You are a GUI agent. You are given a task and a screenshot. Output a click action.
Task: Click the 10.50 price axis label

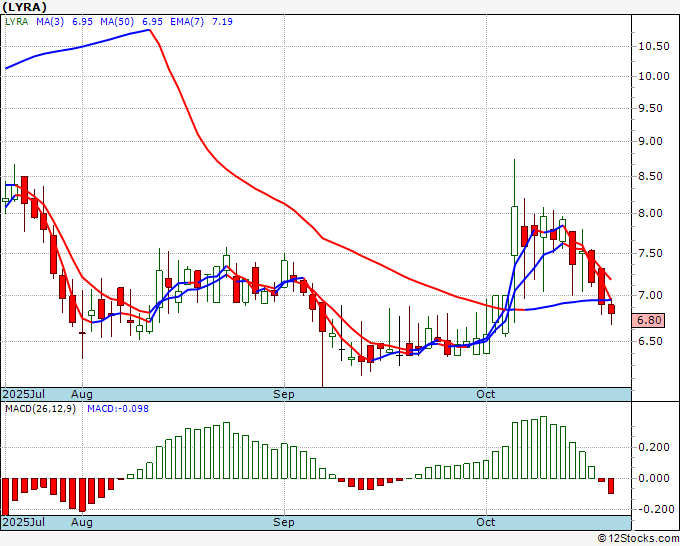point(653,46)
